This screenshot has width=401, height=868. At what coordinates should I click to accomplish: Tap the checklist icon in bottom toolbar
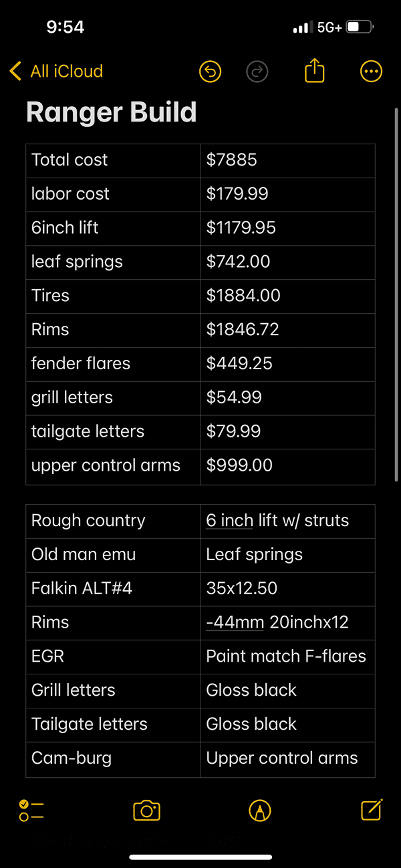point(31,810)
